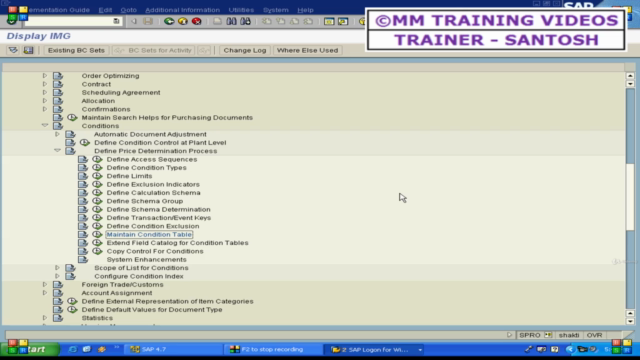Click the Save disk icon in toolbar
The image size is (640, 360).
(x=148, y=21)
